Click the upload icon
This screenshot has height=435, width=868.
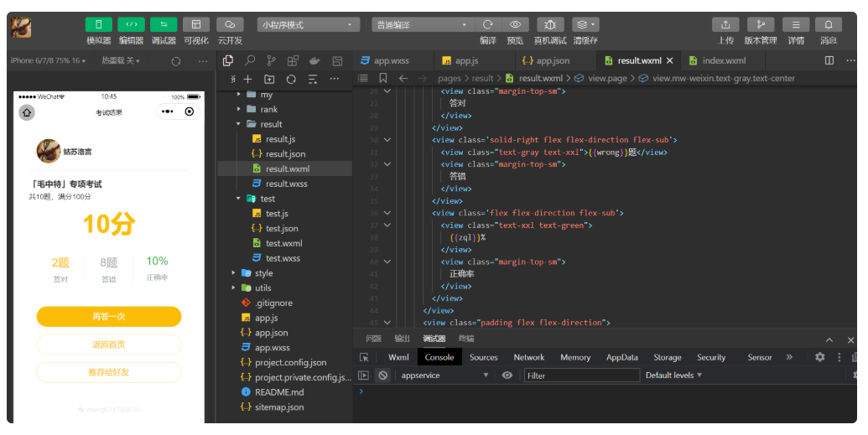point(725,24)
